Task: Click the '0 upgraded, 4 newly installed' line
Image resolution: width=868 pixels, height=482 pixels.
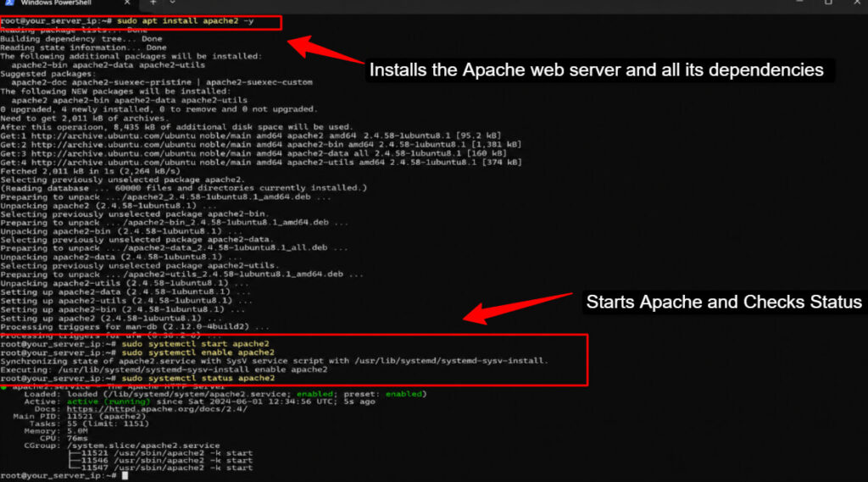Action: 159,109
